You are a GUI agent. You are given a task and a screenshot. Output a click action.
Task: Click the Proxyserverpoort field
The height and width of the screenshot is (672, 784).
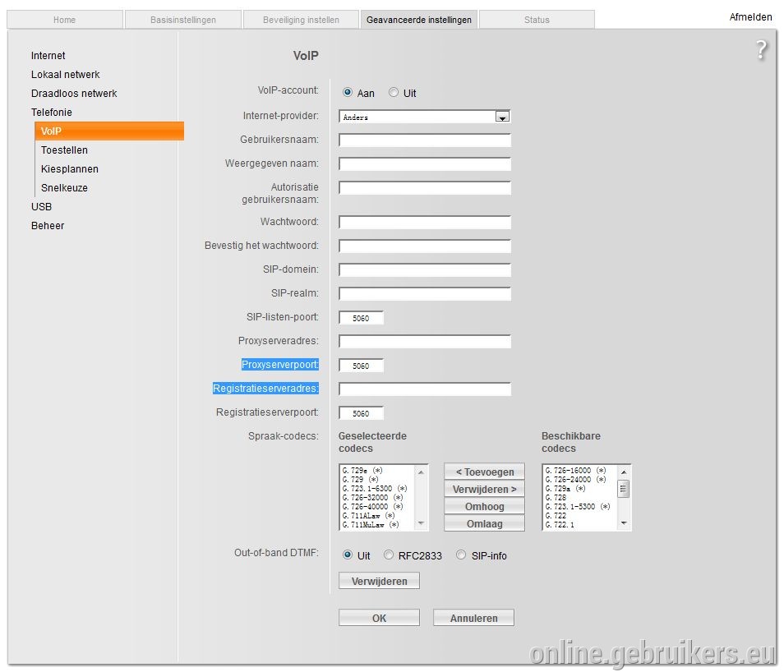361,366
